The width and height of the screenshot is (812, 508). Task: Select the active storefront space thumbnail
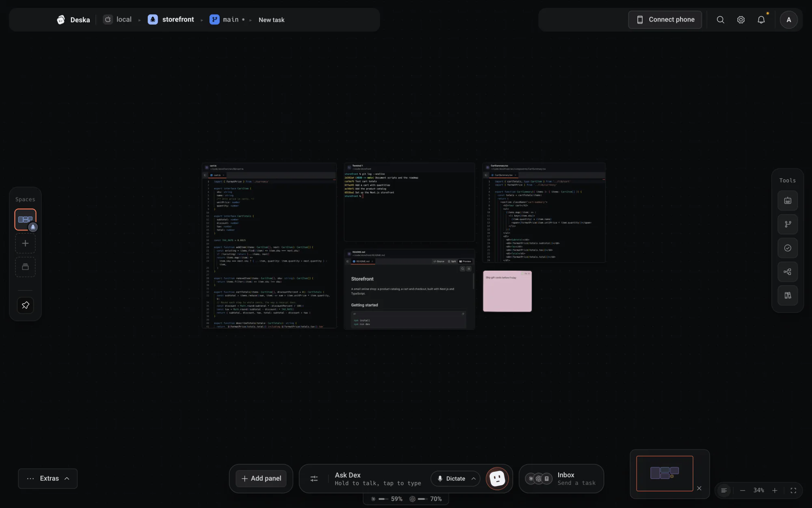coord(25,219)
